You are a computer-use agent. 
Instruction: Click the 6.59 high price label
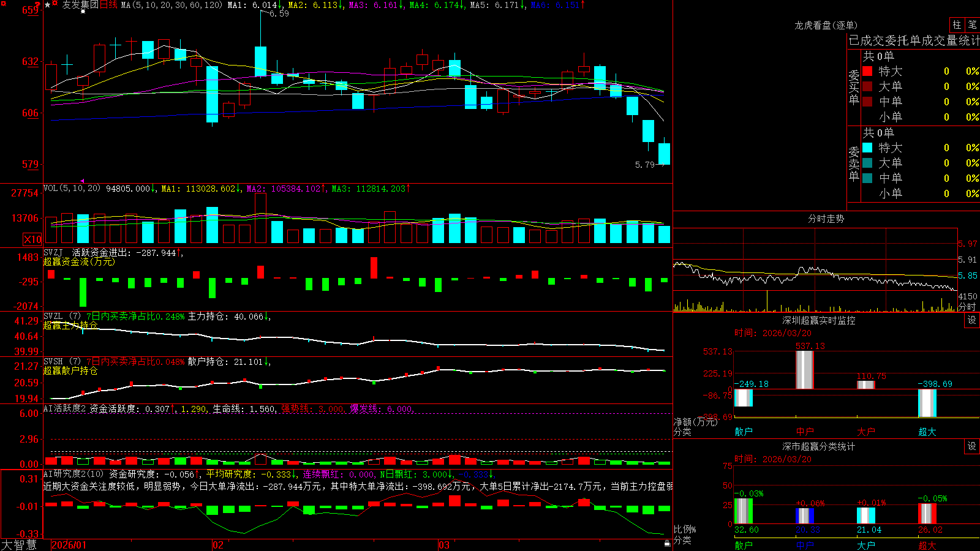279,13
